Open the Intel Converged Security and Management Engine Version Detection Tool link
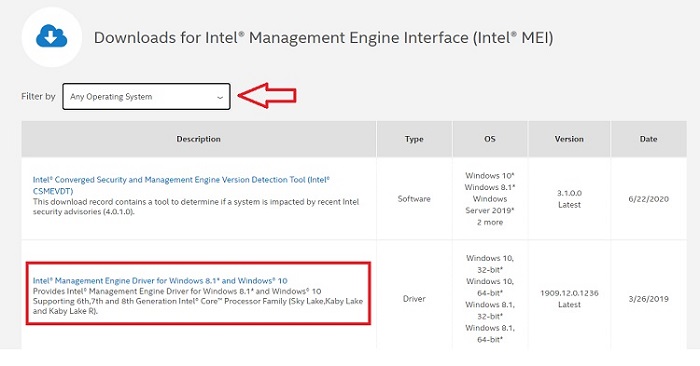This screenshot has height=366, width=700. coord(181,185)
